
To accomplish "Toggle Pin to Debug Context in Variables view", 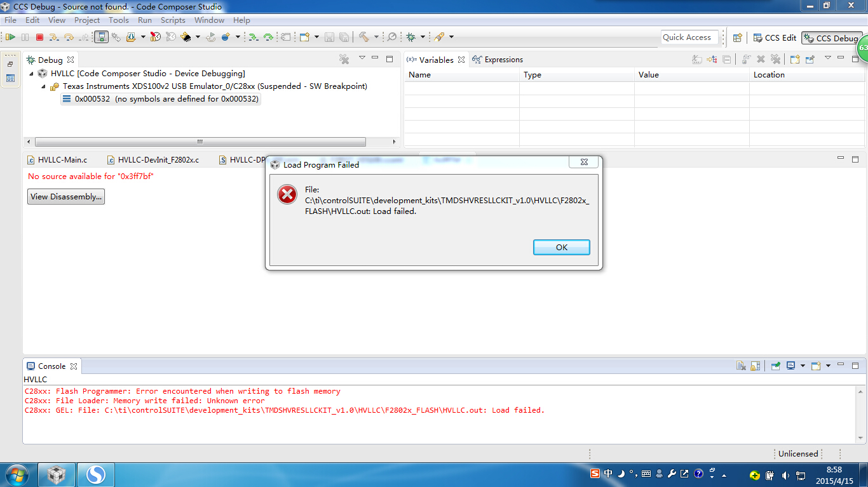I will [810, 60].
